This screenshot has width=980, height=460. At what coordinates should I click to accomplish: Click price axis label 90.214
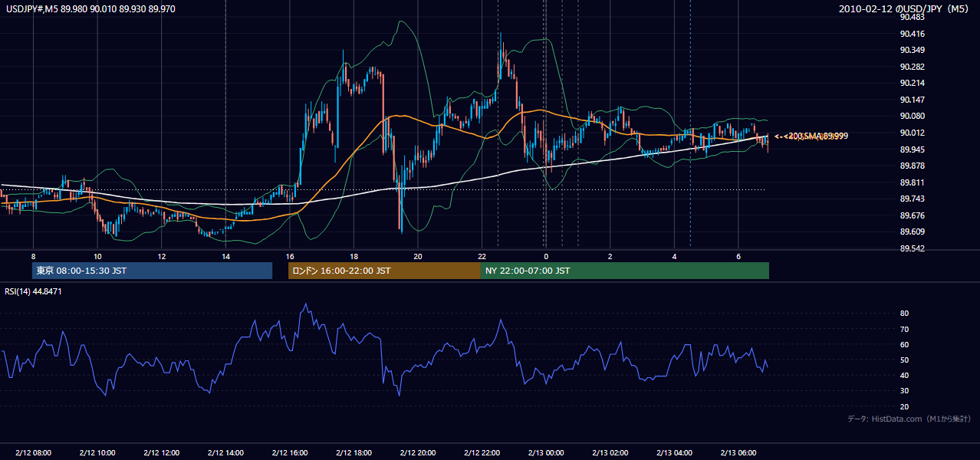pyautogui.click(x=912, y=83)
